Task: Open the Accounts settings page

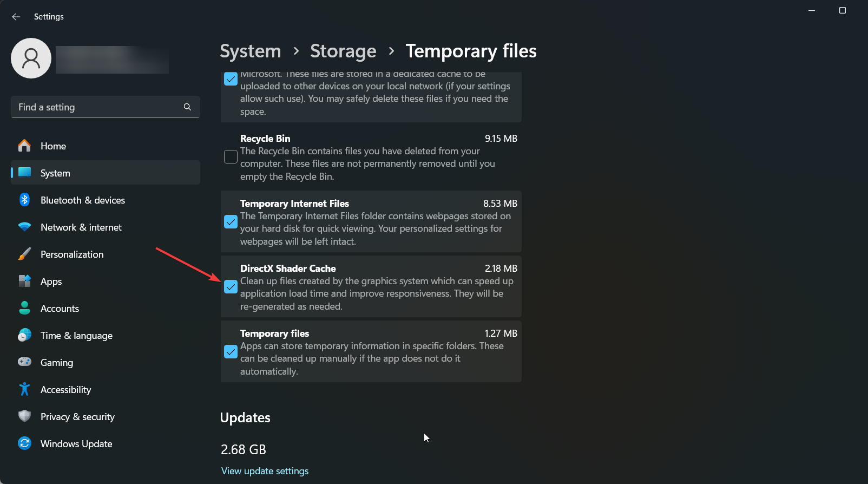Action: pos(60,309)
